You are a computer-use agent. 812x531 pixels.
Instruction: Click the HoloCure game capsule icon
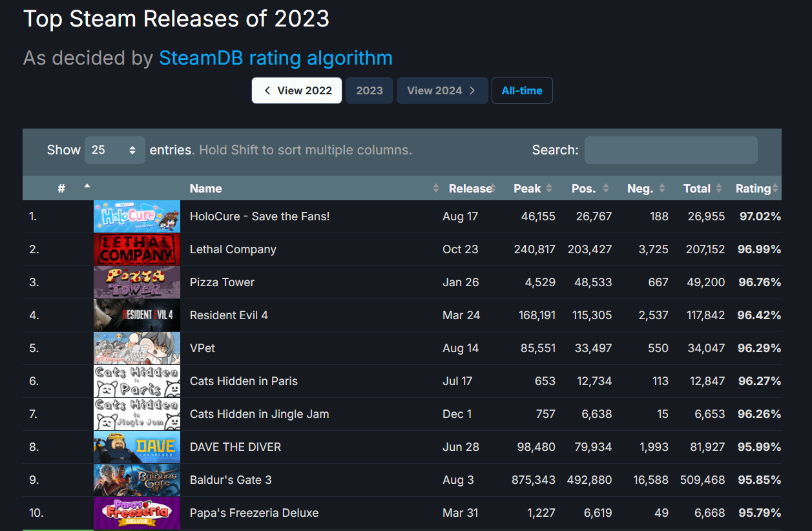pyautogui.click(x=136, y=216)
